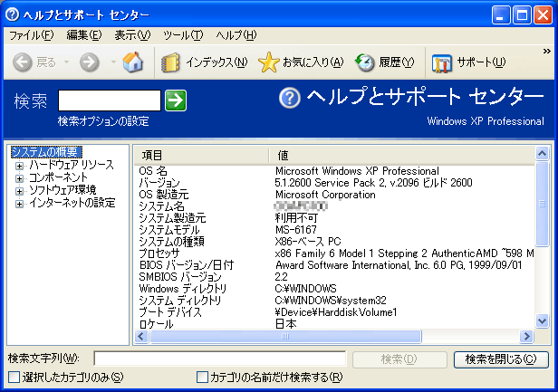
Task: Click the green search go arrow
Action: click(176, 100)
